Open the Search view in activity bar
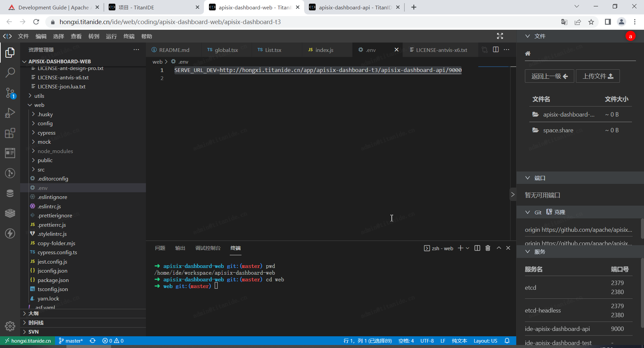Screen dimensions: 644x348 (x=10, y=72)
